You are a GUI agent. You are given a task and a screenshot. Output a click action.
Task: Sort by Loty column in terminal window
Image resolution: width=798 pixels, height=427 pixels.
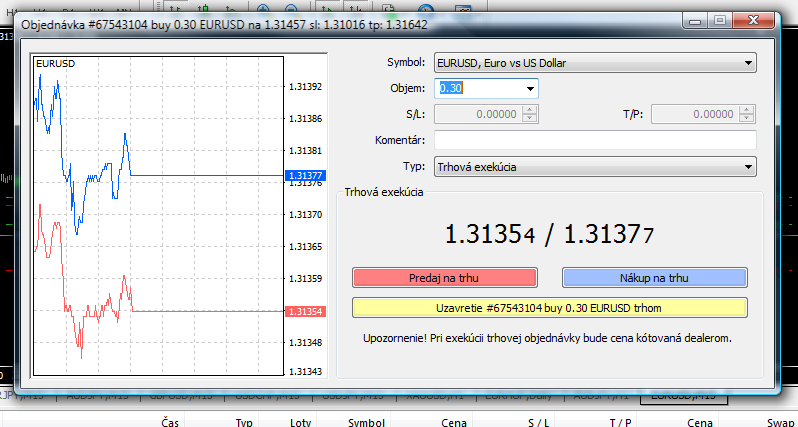pyautogui.click(x=300, y=422)
